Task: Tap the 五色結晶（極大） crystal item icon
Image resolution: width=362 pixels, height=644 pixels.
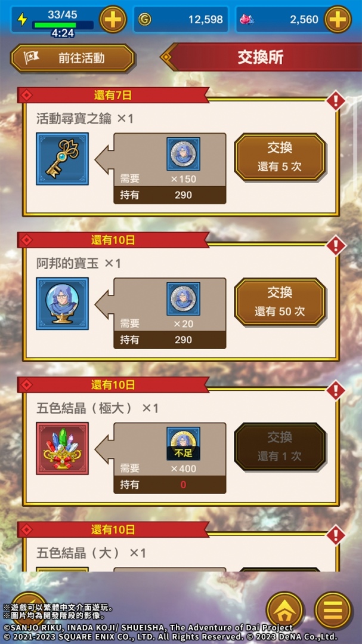Action: [63, 448]
